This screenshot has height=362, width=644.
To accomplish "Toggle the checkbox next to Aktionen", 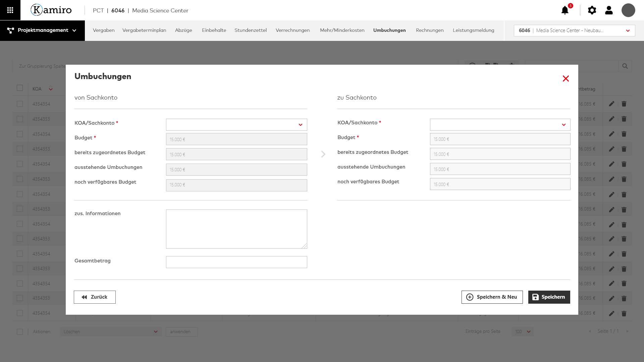I will [x=20, y=331].
